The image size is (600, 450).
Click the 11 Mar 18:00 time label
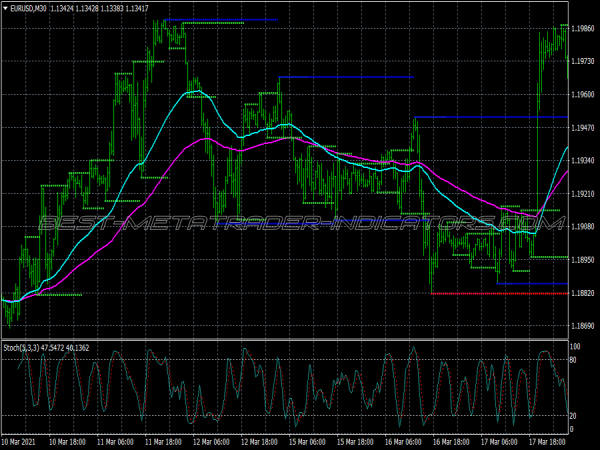point(163,442)
